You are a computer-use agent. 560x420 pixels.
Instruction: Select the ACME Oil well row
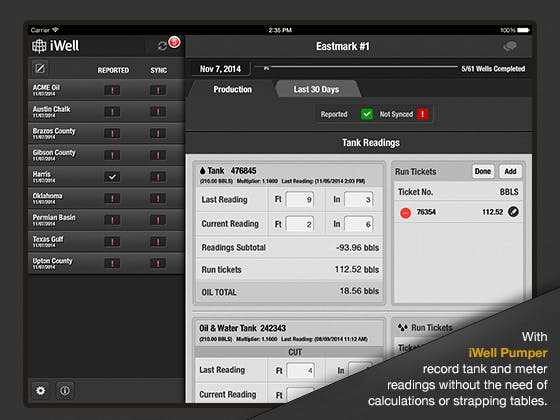tap(106, 90)
